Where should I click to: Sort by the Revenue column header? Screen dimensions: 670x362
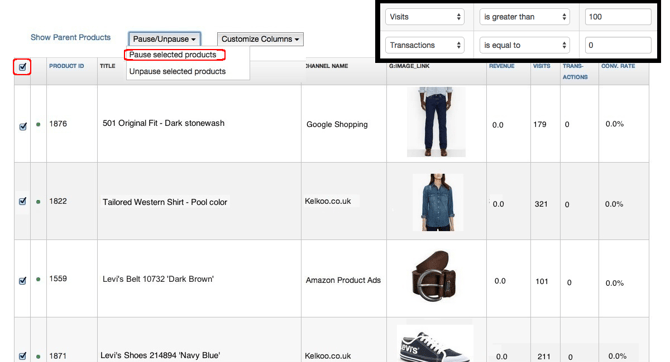point(502,66)
